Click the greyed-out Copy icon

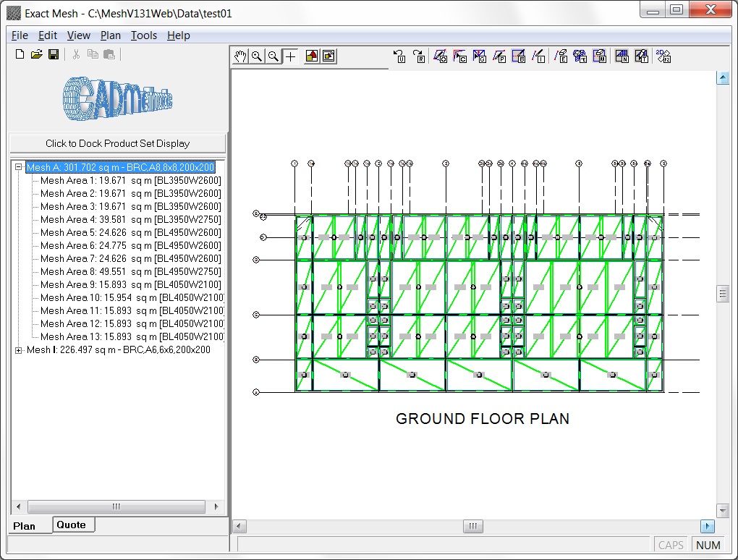(x=93, y=54)
